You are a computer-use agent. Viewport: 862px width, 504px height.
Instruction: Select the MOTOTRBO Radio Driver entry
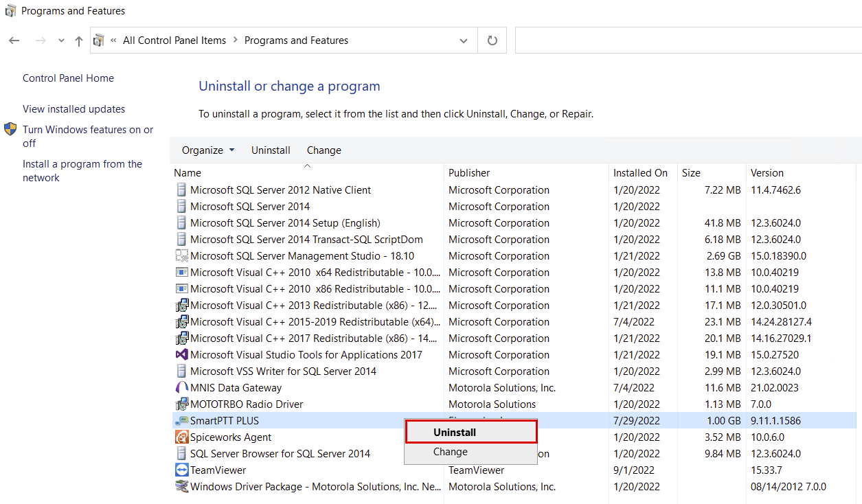(247, 404)
